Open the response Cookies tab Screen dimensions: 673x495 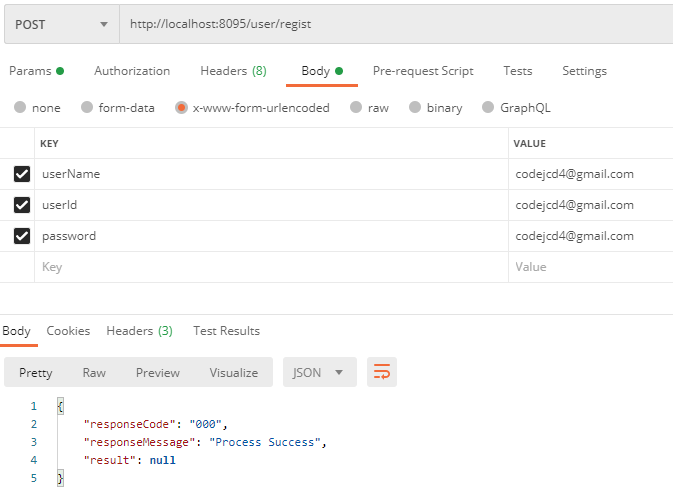coord(68,331)
